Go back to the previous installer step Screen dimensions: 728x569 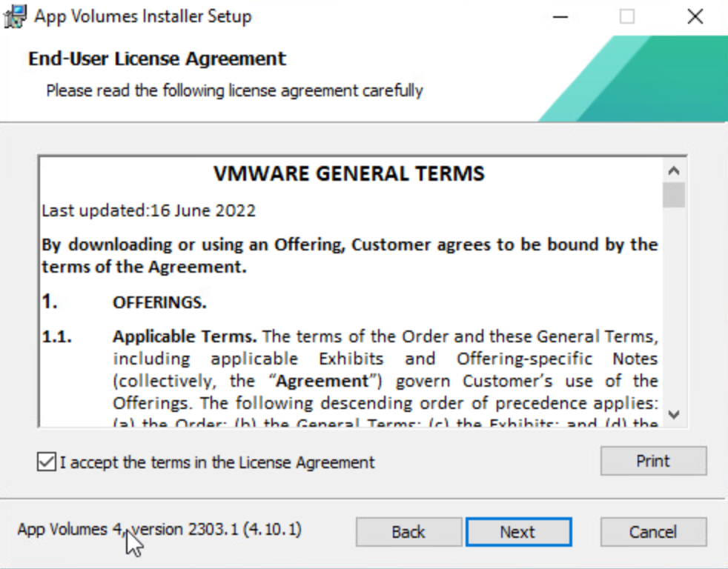click(408, 532)
